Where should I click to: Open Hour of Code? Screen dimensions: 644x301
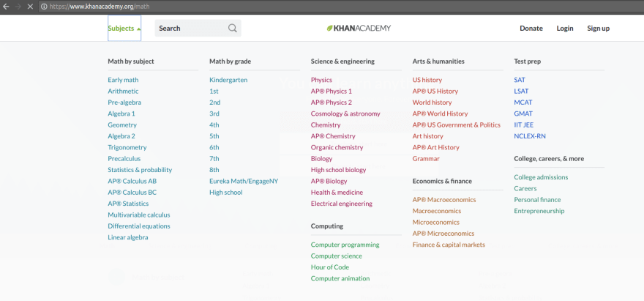coord(330,267)
